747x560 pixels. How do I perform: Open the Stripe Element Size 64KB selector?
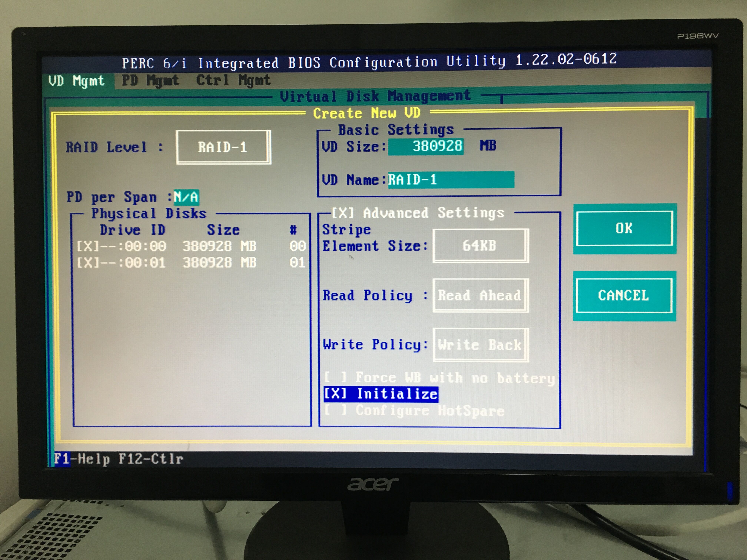pos(481,245)
